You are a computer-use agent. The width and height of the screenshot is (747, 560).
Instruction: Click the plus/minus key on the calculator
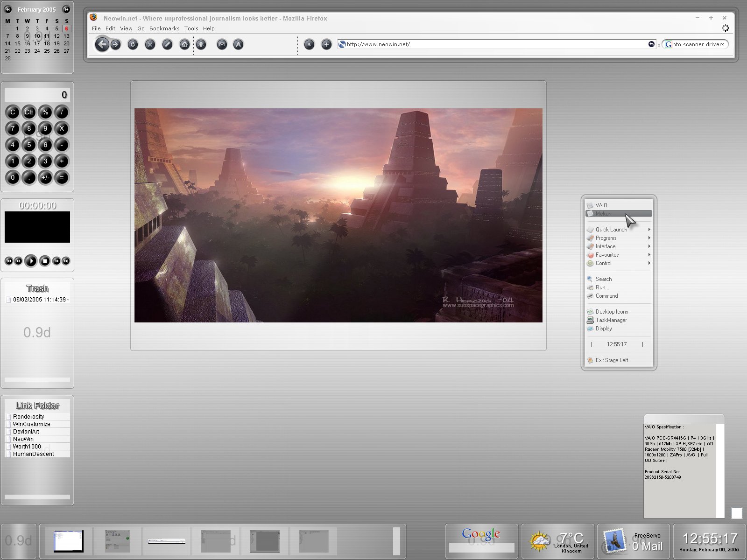[x=45, y=177]
